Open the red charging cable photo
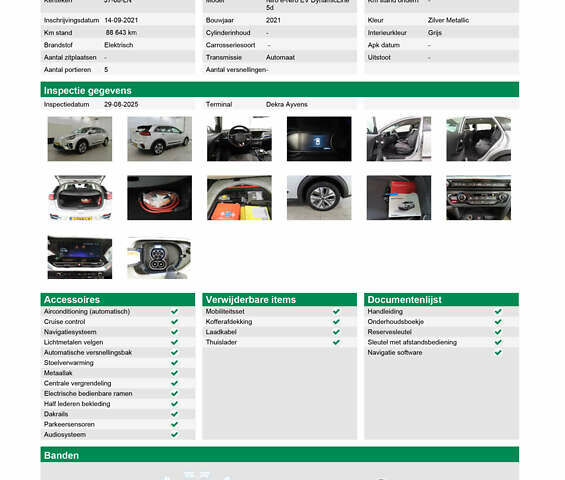 (160, 198)
